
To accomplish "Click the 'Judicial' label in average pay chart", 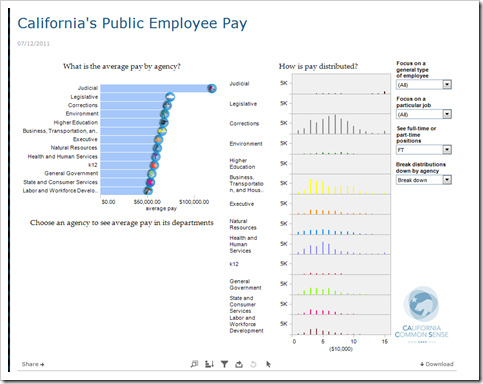I will pos(88,88).
